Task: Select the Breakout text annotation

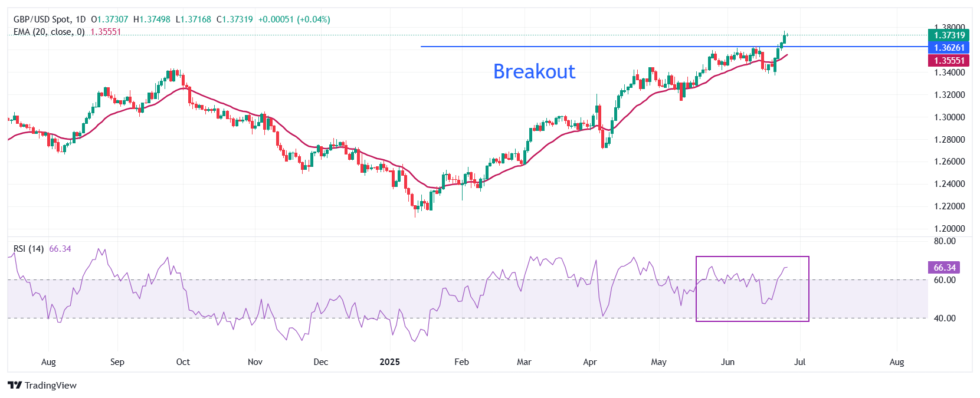Action: (534, 71)
